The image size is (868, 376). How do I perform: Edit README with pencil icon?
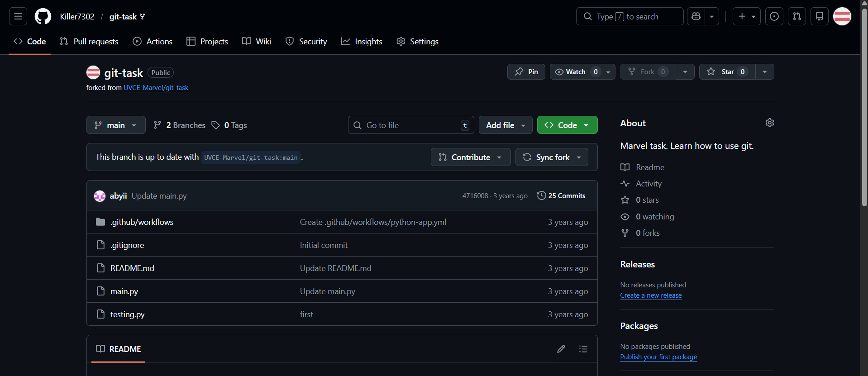pyautogui.click(x=561, y=349)
